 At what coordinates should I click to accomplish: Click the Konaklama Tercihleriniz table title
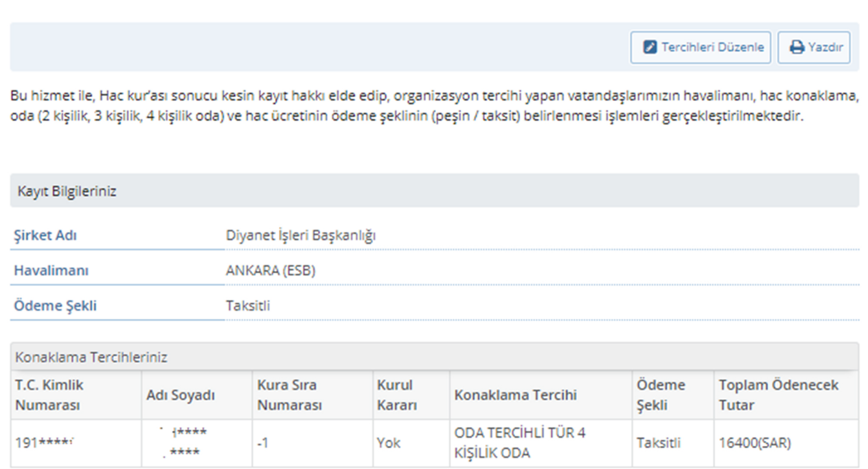coord(91,357)
